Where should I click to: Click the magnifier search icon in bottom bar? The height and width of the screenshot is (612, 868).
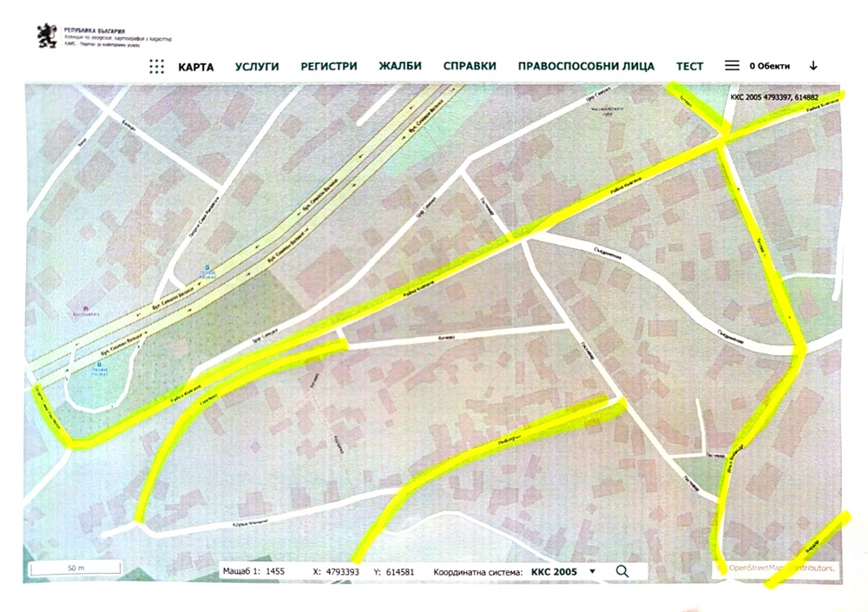[x=622, y=571]
